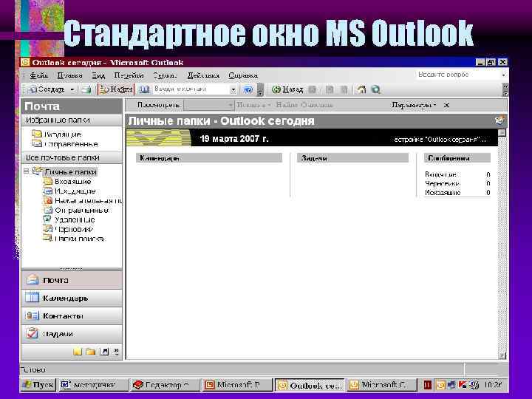Open the Перейти menu

pyautogui.click(x=129, y=75)
